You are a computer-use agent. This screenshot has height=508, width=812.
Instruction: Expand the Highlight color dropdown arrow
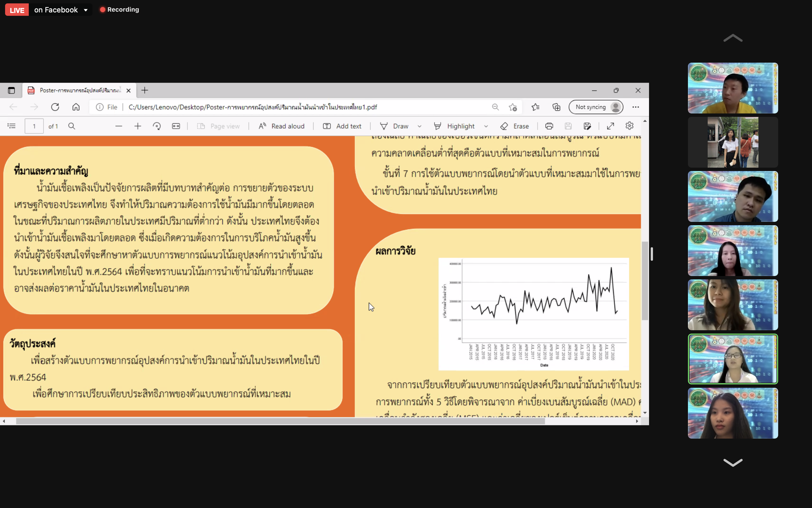coord(486,126)
